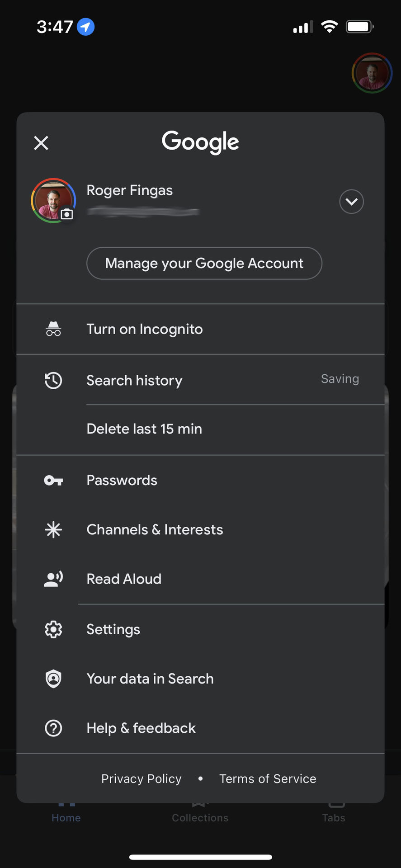Image resolution: width=401 pixels, height=868 pixels.
Task: Tap the search history clock icon
Action: click(53, 380)
